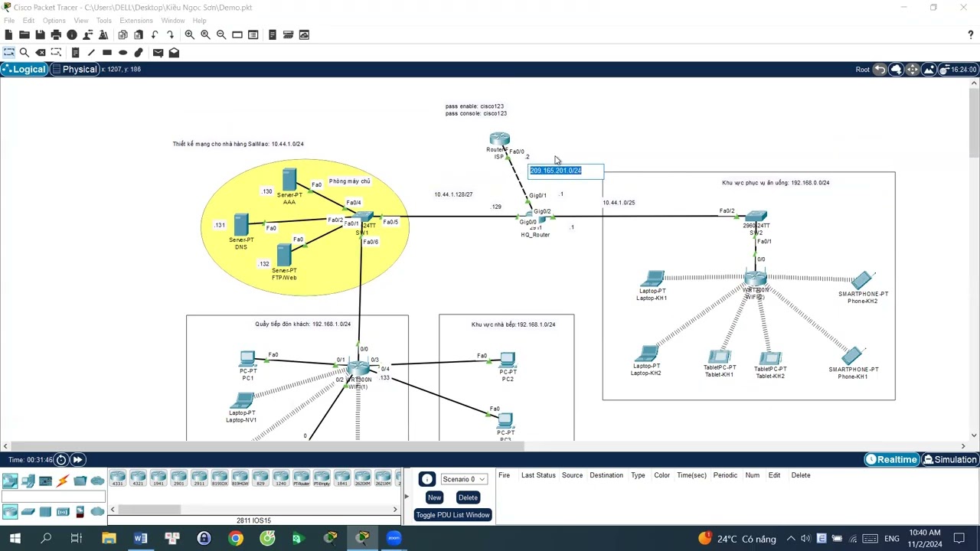Viewport: 980px width, 551px height.
Task: Open Word from the Windows taskbar
Action: [x=140, y=539]
